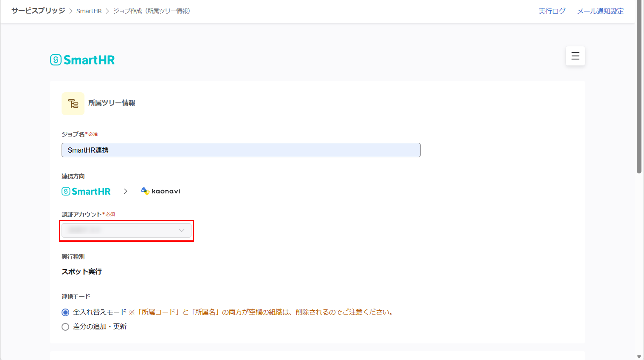This screenshot has height=360, width=644.
Task: Click the SmartHR logo under 連携方向
Action: (x=86, y=191)
